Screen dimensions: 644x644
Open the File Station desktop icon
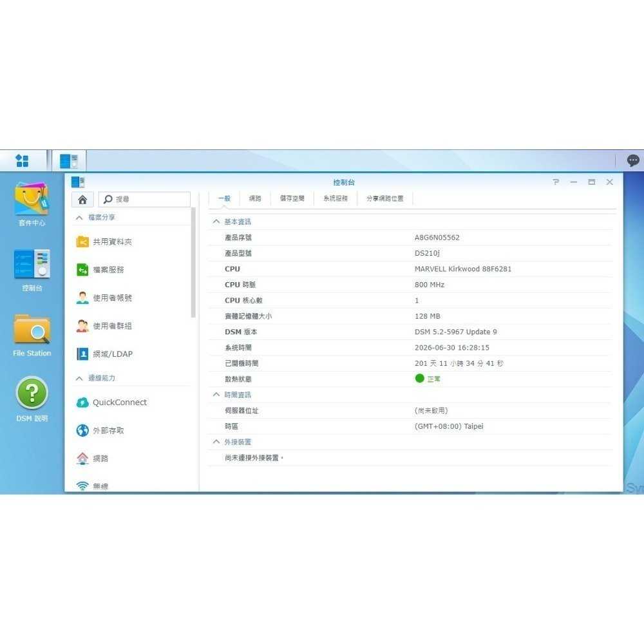(32, 329)
